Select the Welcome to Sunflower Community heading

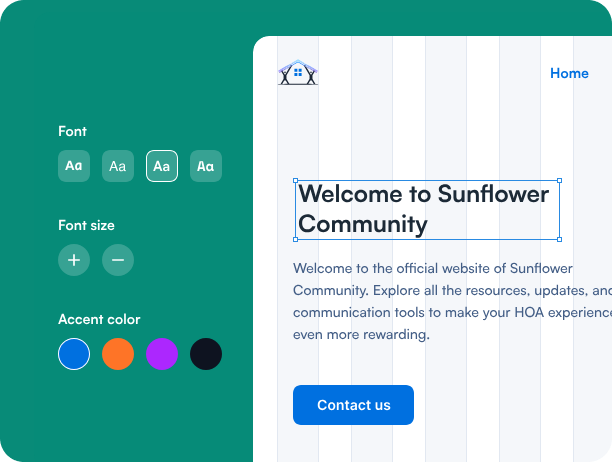426,209
